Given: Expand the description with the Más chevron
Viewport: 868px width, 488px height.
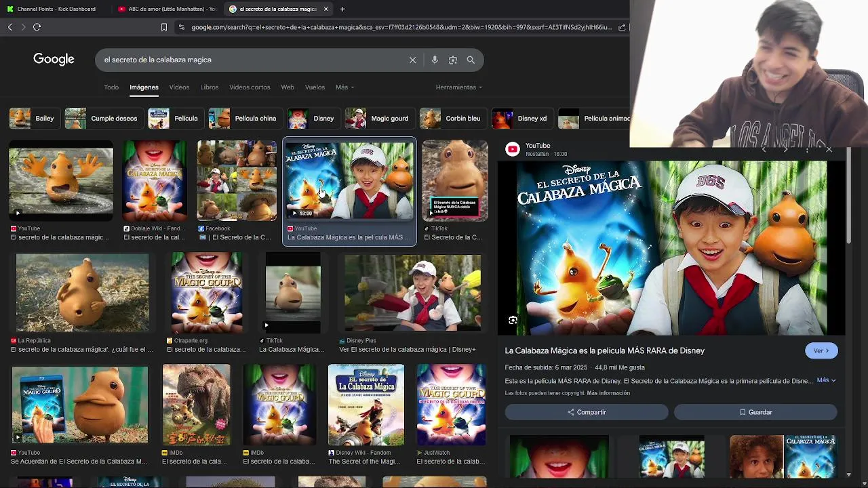Looking at the screenshot, I should tap(826, 380).
